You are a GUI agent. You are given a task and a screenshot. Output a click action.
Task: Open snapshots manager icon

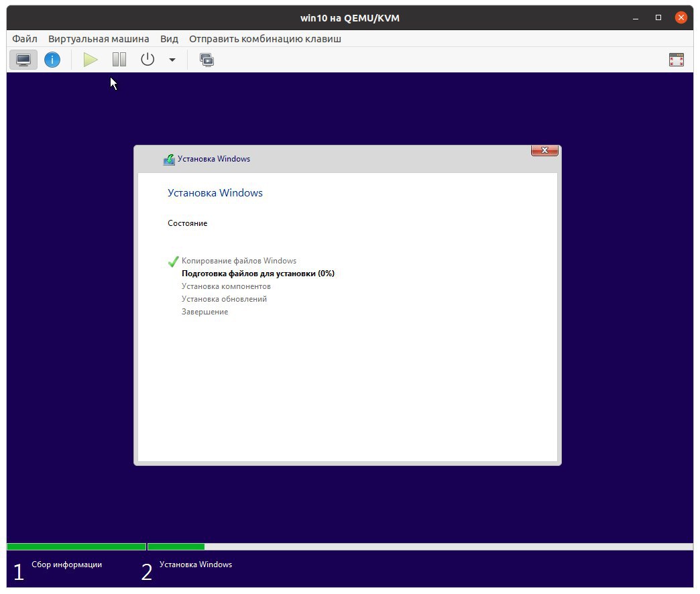[207, 60]
